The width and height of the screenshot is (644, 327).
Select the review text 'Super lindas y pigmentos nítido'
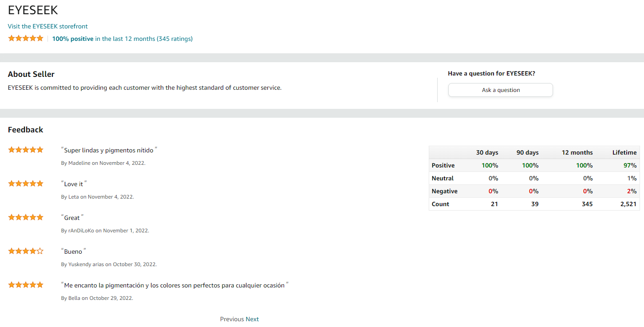point(109,150)
